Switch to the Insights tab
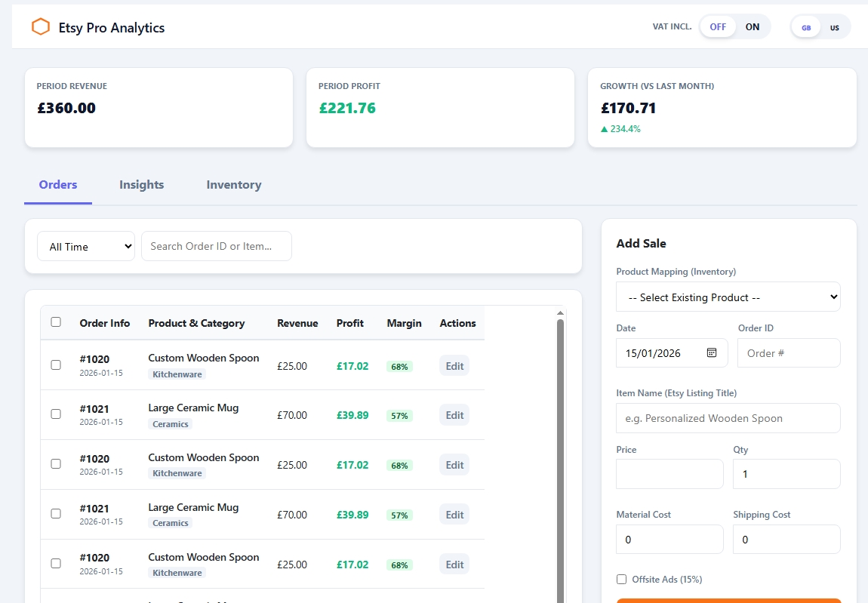 point(142,185)
